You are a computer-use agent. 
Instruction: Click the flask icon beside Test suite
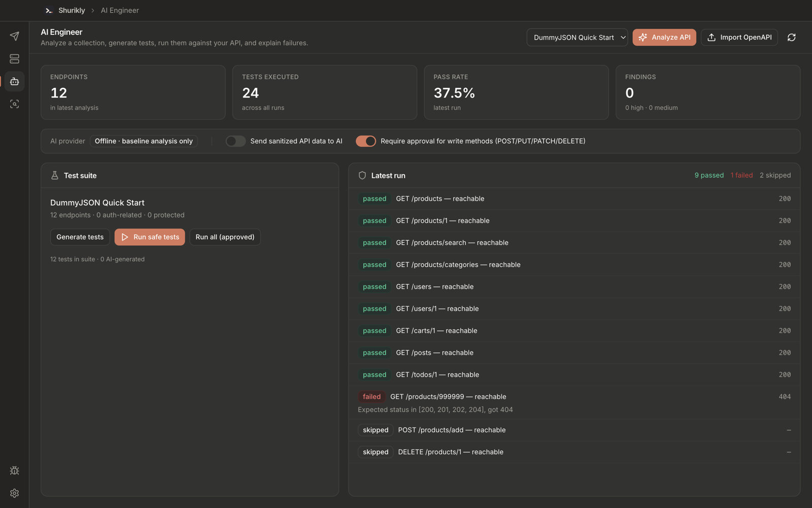[x=55, y=175]
